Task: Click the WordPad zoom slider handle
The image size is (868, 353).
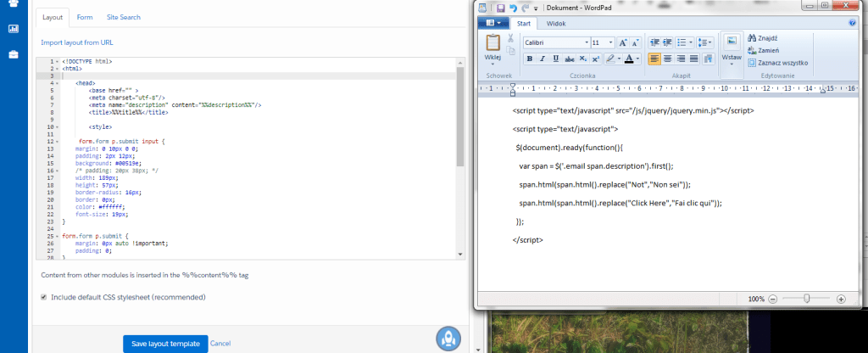Action: click(807, 299)
